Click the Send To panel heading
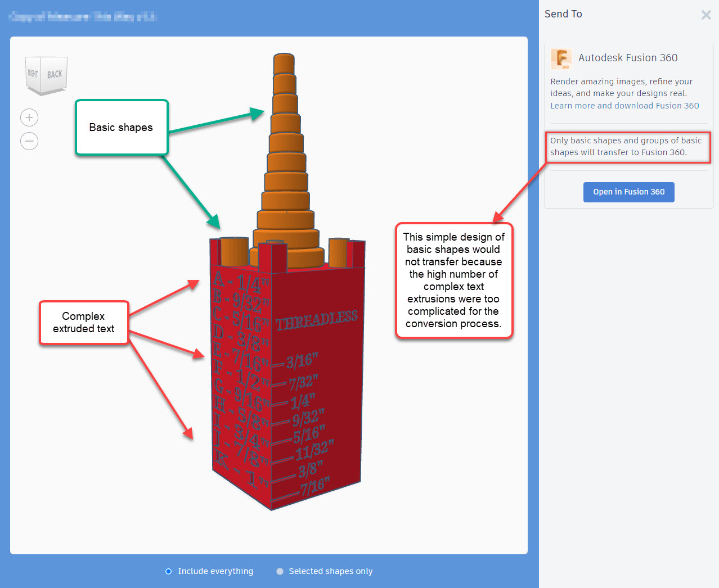 pyautogui.click(x=563, y=13)
